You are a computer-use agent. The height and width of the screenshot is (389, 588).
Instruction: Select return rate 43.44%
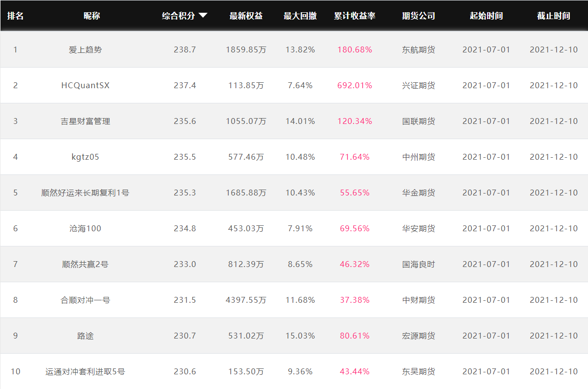(x=355, y=371)
